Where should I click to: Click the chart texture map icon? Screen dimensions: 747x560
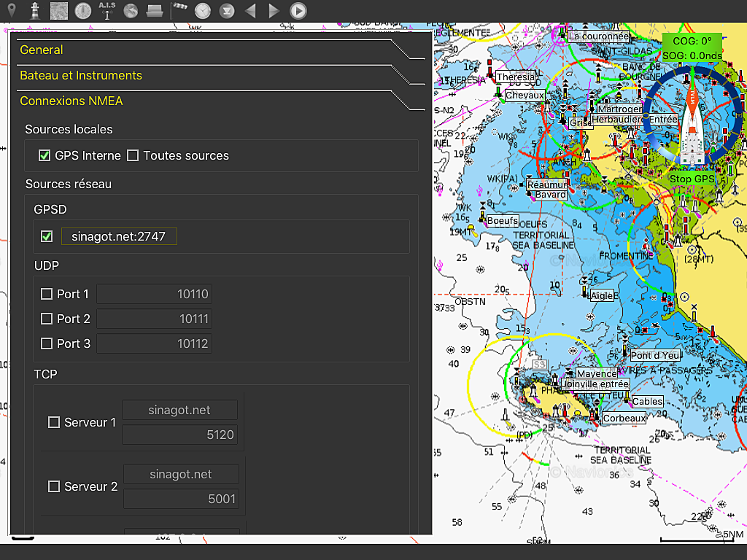click(x=59, y=10)
